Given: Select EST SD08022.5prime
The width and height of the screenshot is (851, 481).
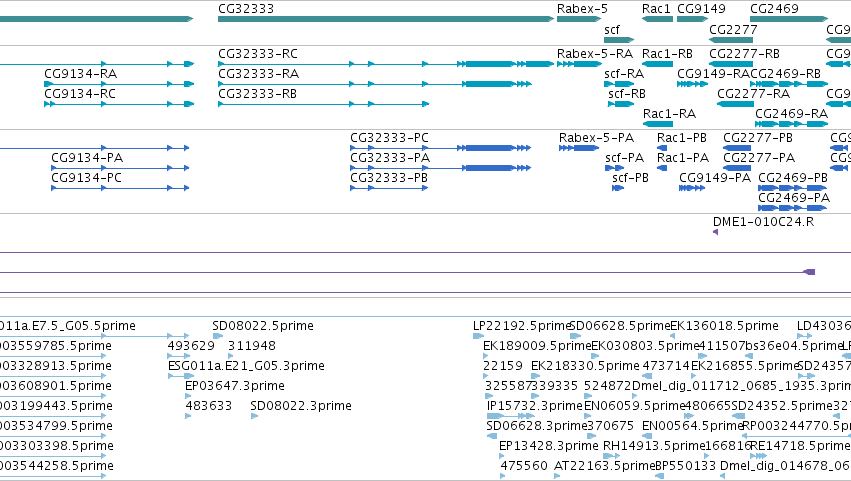Looking at the screenshot, I should [x=263, y=326].
